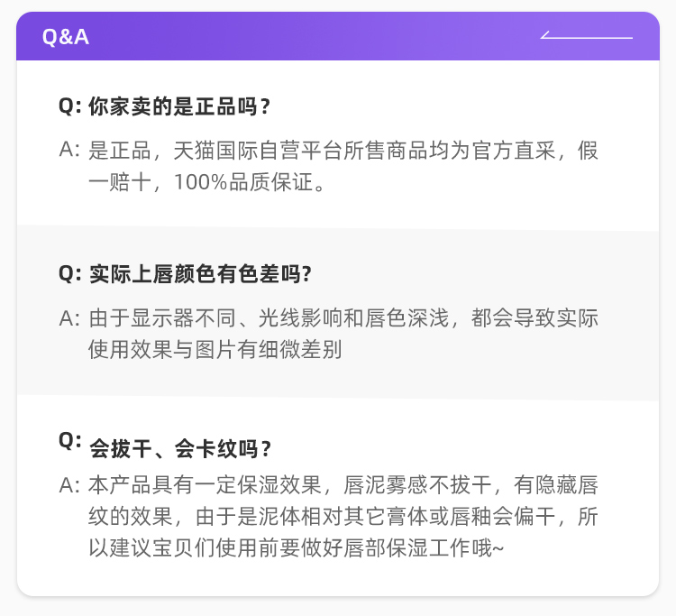Image resolution: width=676 pixels, height=616 pixels.
Task: Click the Q&A title in purple header
Action: pyautogui.click(x=66, y=37)
